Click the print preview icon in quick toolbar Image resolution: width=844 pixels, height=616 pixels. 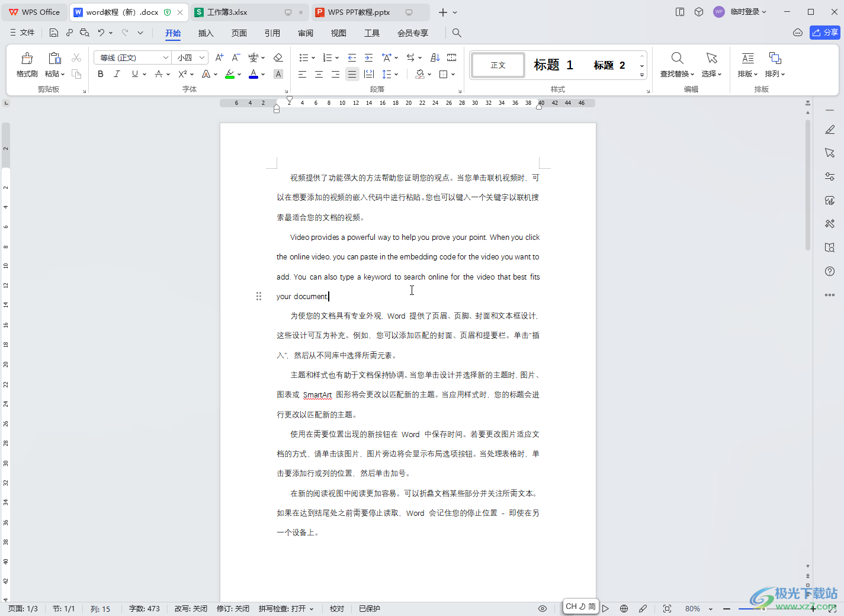(85, 33)
